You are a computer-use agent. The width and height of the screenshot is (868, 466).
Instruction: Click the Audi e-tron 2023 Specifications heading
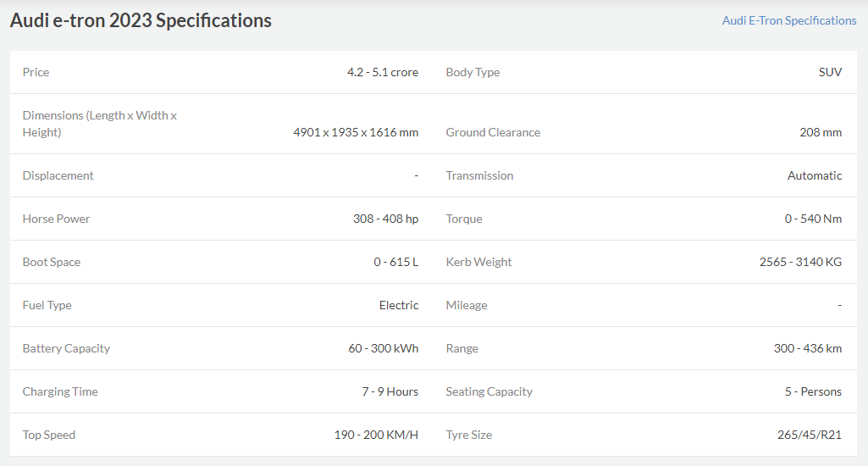141,20
